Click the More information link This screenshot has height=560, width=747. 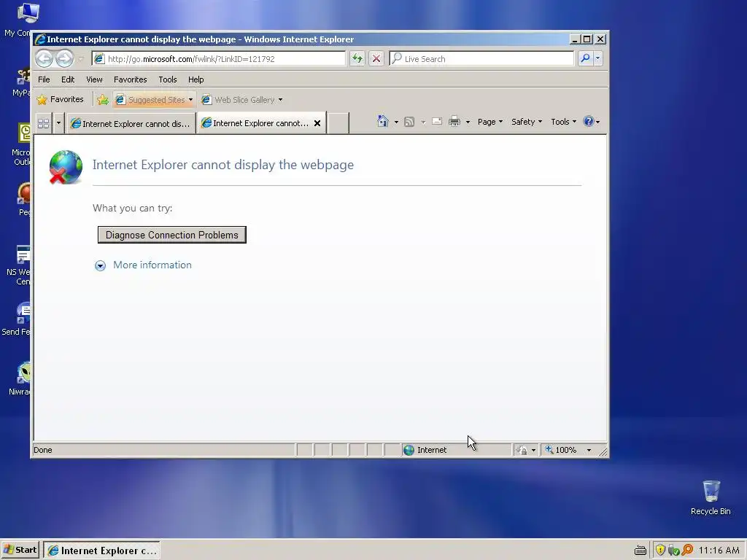(152, 265)
